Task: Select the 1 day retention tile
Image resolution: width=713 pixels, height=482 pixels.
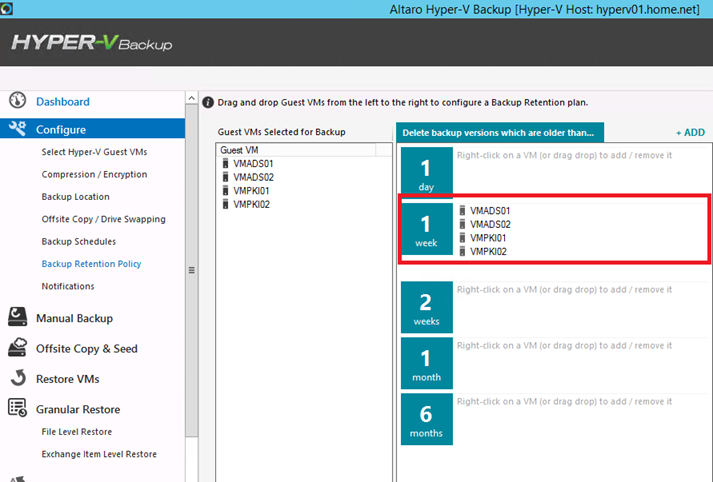Action: tap(427, 171)
